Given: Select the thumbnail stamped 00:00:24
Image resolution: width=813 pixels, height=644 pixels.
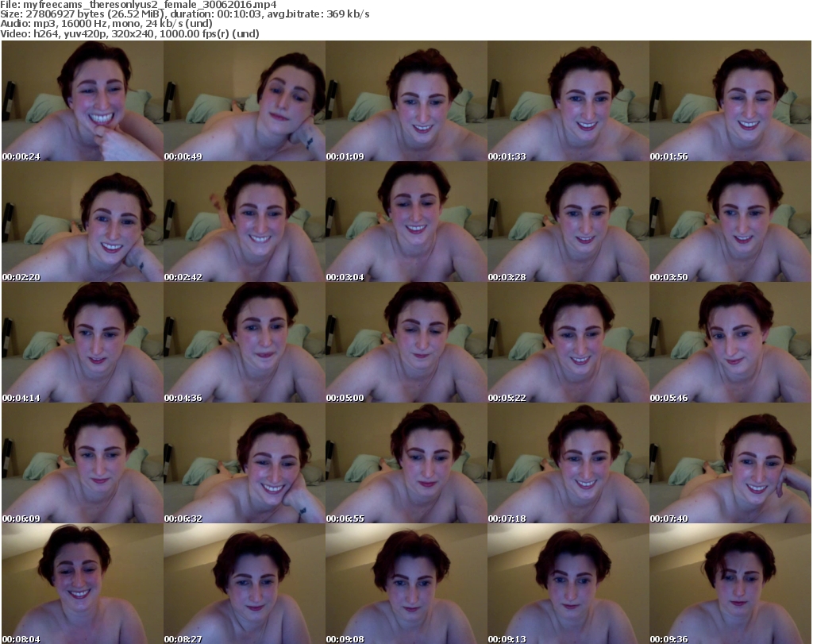Looking at the screenshot, I should click(83, 101).
